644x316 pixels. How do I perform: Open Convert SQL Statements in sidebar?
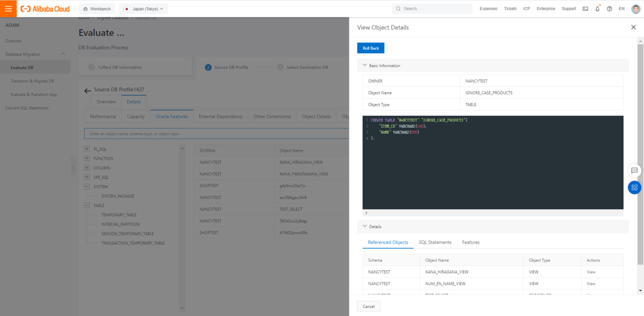coord(27,108)
